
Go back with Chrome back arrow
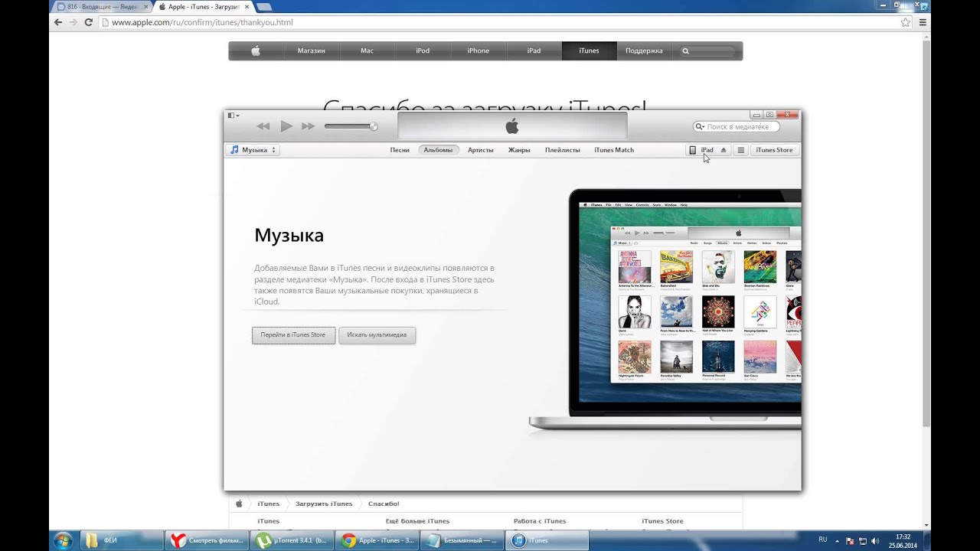point(58,22)
